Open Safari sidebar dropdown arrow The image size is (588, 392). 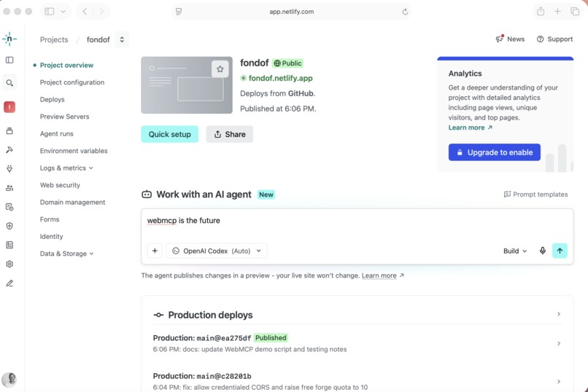click(63, 11)
